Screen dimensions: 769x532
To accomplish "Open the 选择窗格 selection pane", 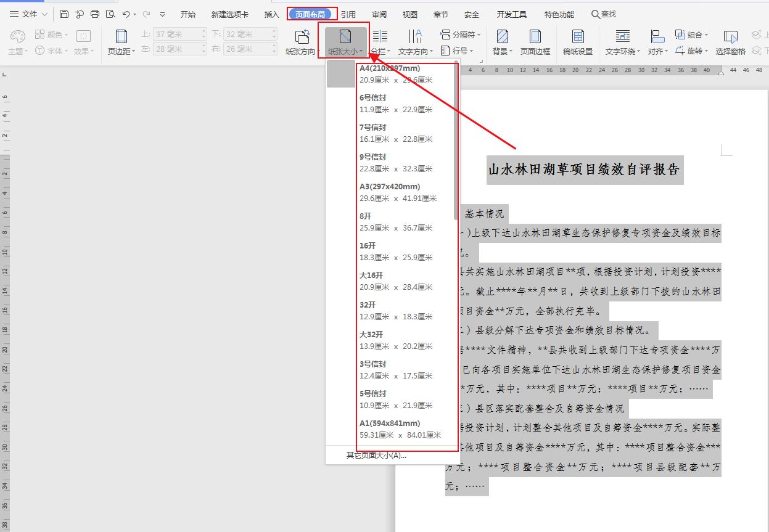I will point(730,42).
